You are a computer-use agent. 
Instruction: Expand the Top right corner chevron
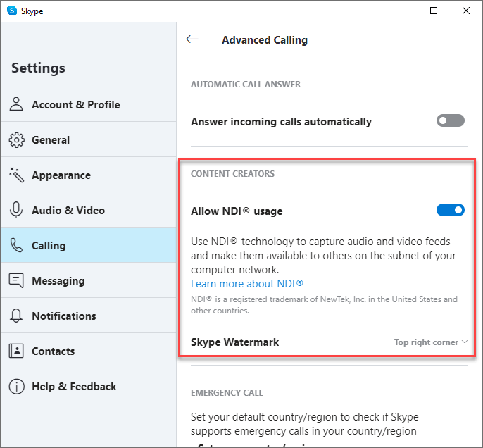465,342
